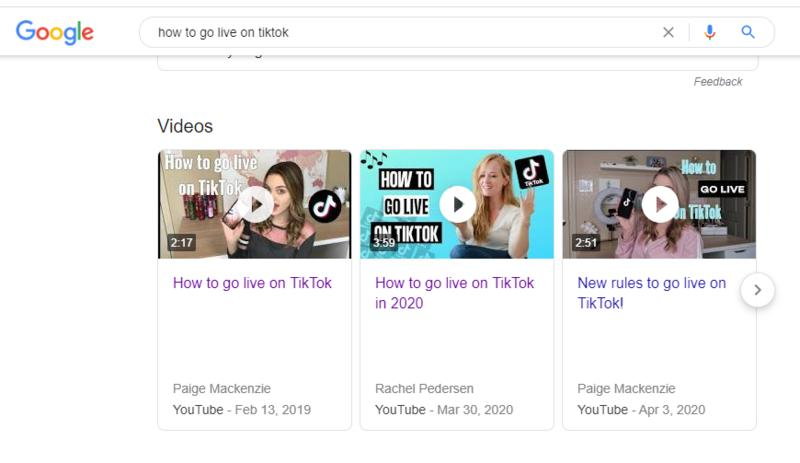Screen dimensions: 800x463
Task: Open 'New rules to go live on TikTok!' link
Action: coord(652,293)
